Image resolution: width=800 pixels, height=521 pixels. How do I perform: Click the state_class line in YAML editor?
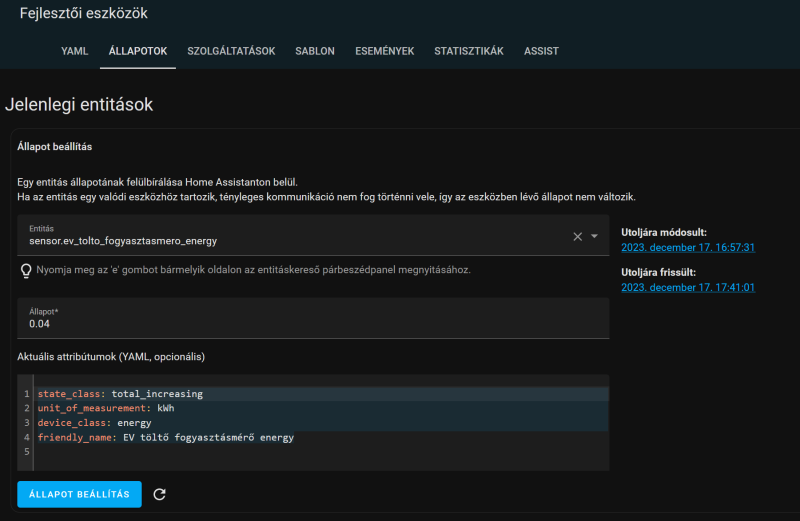click(x=120, y=394)
